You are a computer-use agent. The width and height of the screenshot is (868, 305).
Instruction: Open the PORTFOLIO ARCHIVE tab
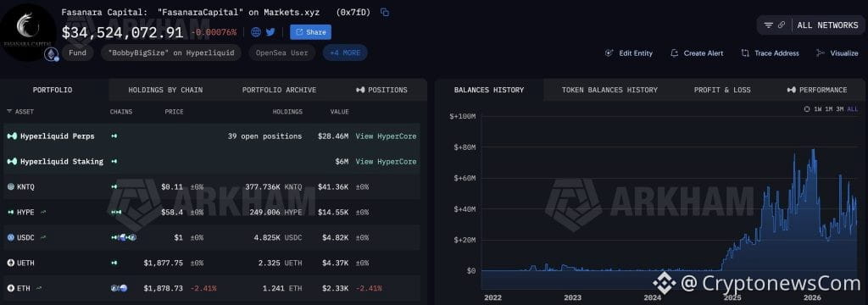pos(279,90)
